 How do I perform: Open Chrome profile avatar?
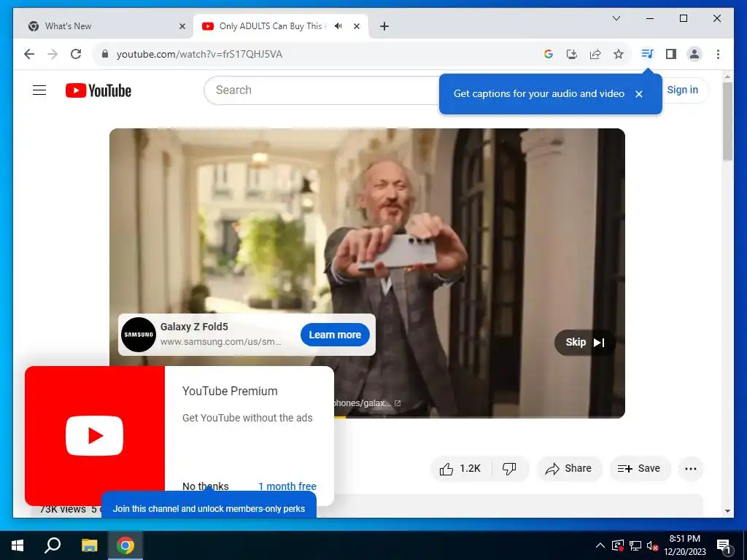pos(694,54)
